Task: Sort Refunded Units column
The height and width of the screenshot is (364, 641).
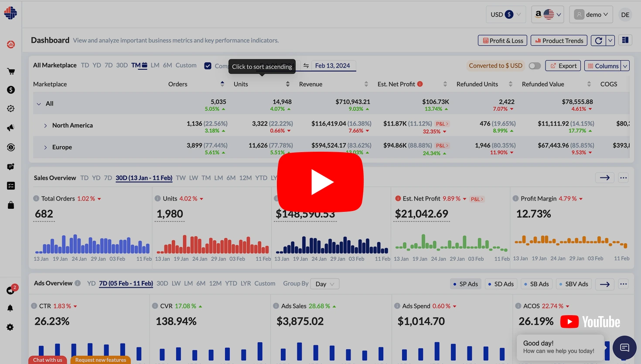Action: (510, 84)
